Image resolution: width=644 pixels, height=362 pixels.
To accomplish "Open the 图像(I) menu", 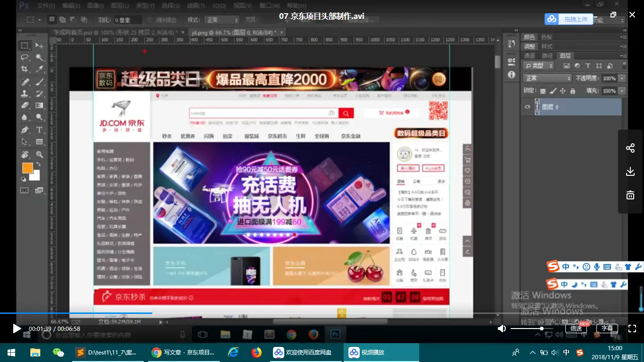I will coord(95,6).
